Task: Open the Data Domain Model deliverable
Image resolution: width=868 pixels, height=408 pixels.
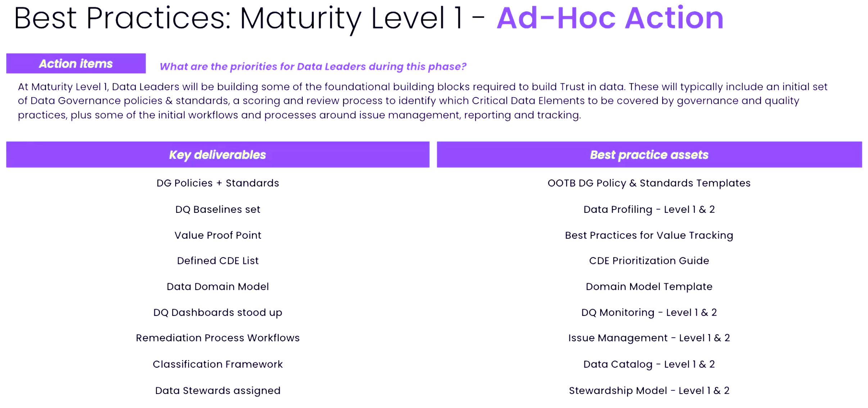Action: coord(218,286)
